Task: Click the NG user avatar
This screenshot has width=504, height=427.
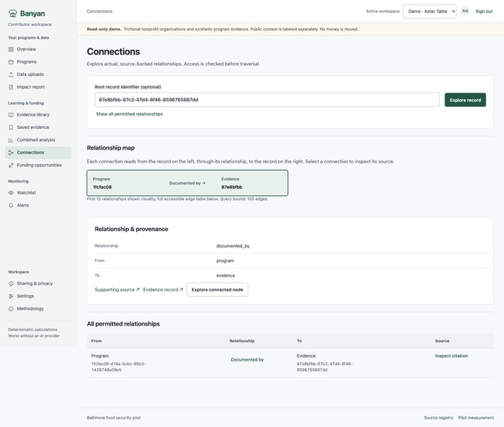Action: pos(465,11)
